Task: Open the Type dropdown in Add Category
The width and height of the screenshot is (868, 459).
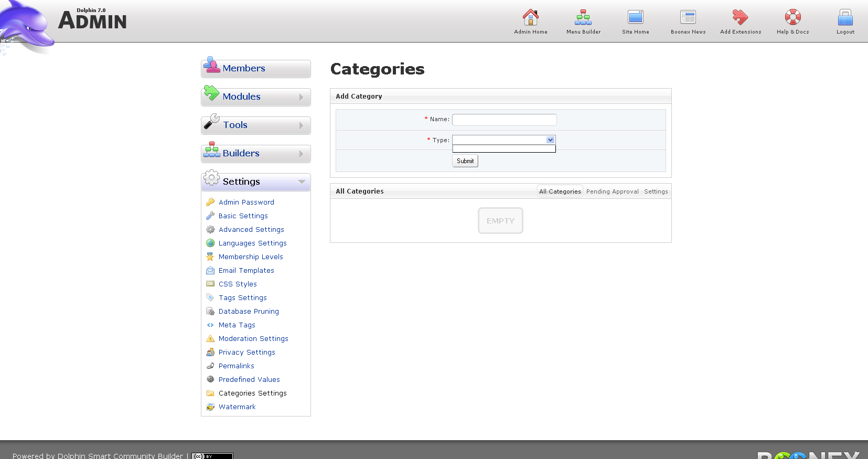Action: [503, 140]
